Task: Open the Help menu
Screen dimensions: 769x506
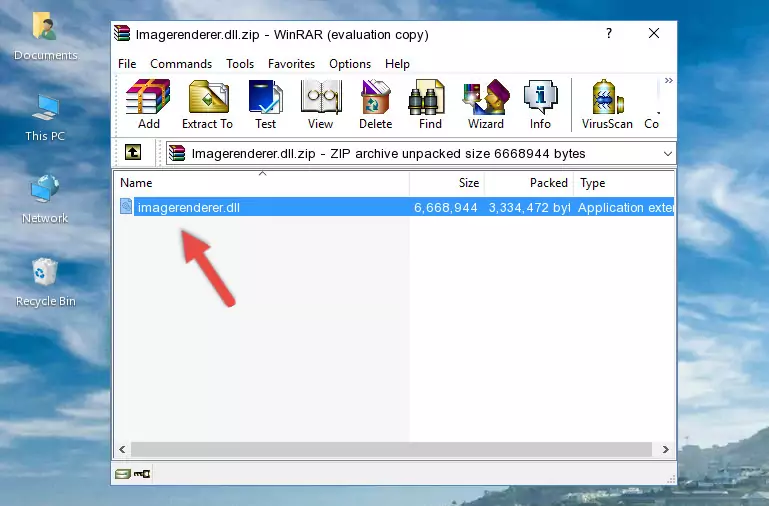Action: point(397,64)
